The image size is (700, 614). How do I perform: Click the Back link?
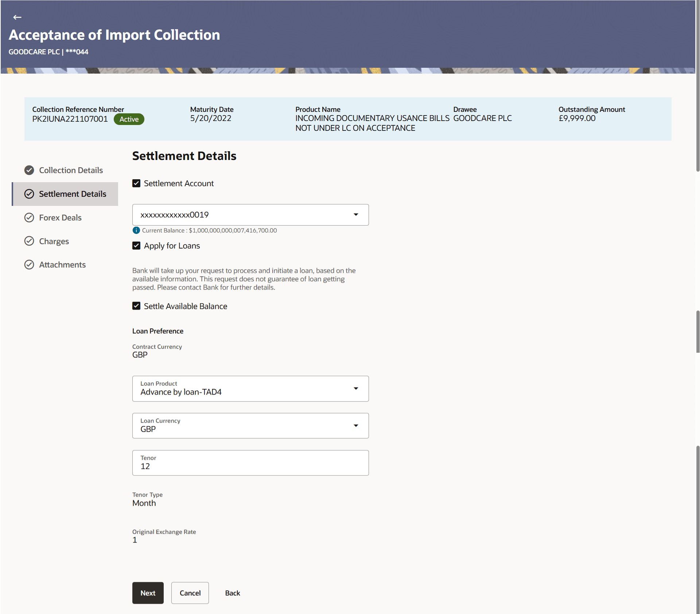click(x=232, y=593)
